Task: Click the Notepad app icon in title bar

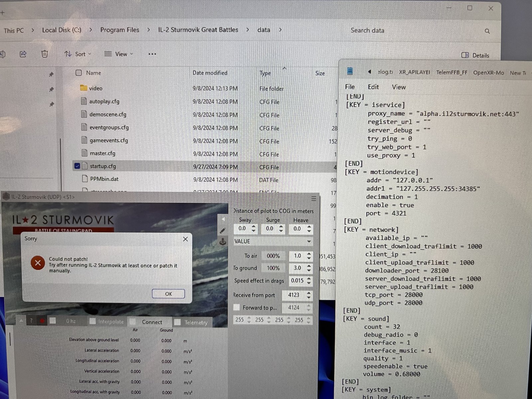Action: click(x=350, y=71)
